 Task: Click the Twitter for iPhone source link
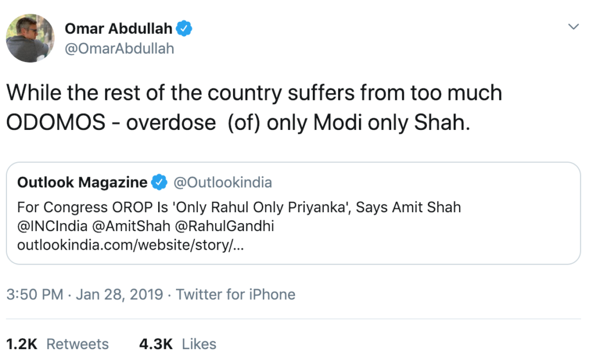pos(235,295)
